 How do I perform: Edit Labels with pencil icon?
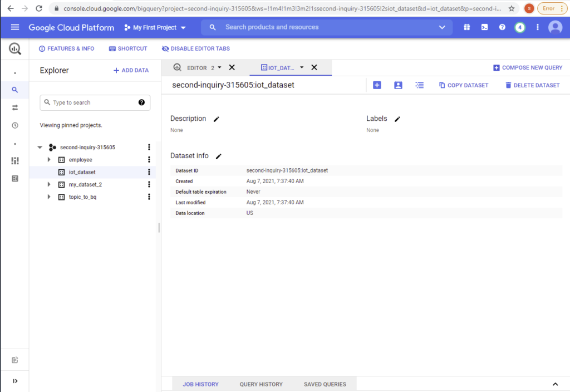tap(397, 119)
